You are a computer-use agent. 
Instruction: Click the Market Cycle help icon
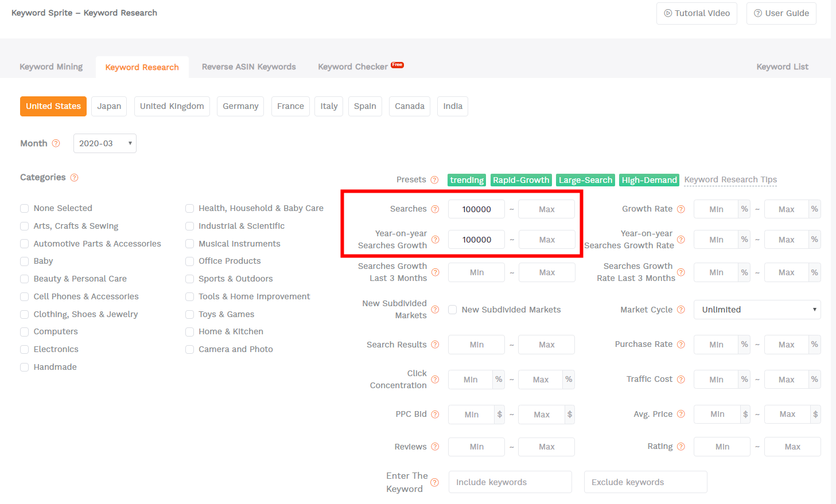(x=681, y=310)
